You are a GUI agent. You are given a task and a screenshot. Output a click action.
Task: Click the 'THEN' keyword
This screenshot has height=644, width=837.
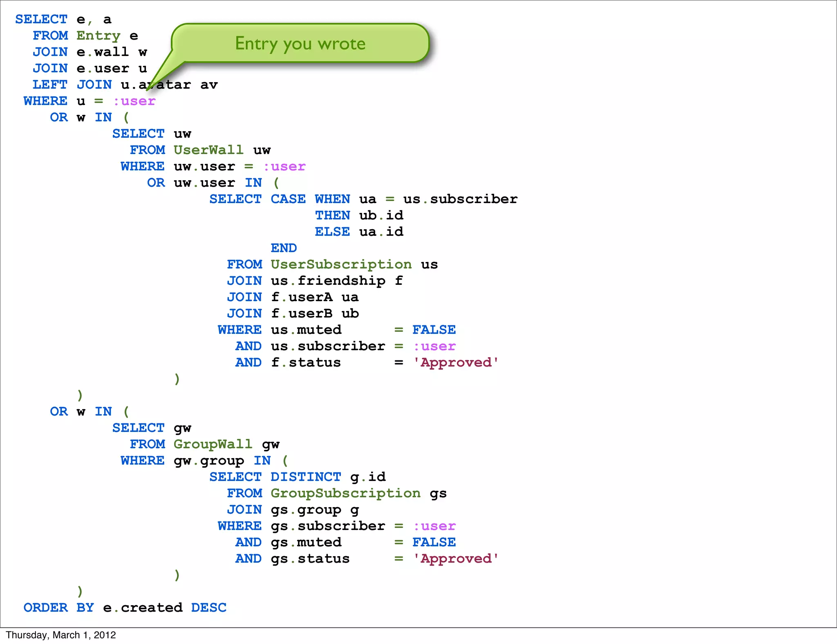(332, 215)
